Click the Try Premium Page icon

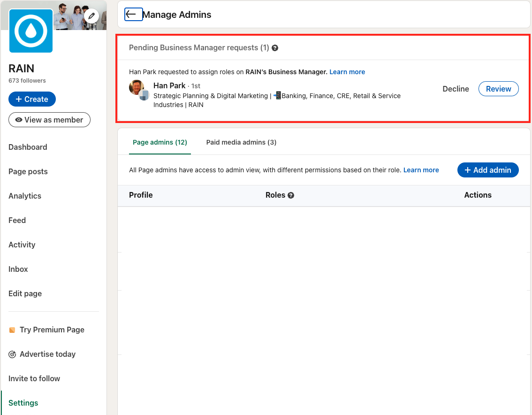click(12, 330)
